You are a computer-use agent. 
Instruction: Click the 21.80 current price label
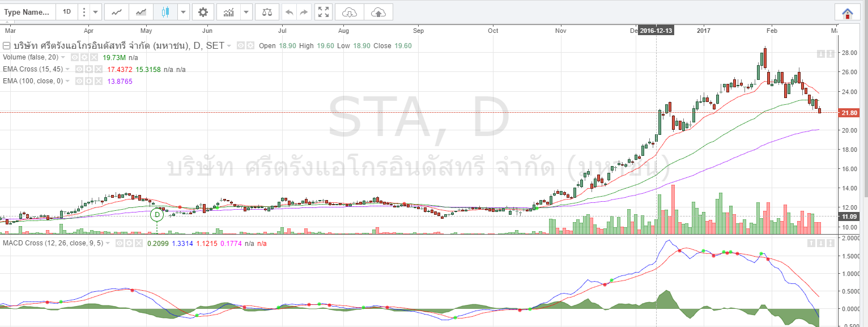coord(849,113)
